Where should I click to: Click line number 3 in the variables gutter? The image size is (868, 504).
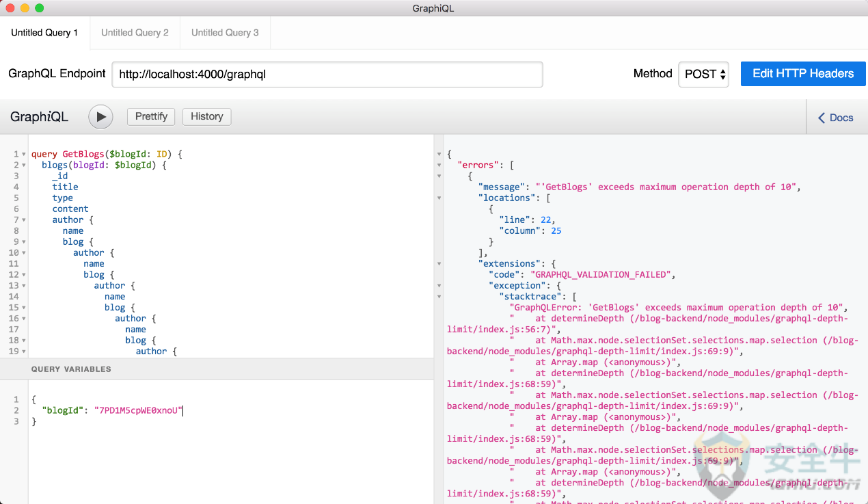(16, 421)
